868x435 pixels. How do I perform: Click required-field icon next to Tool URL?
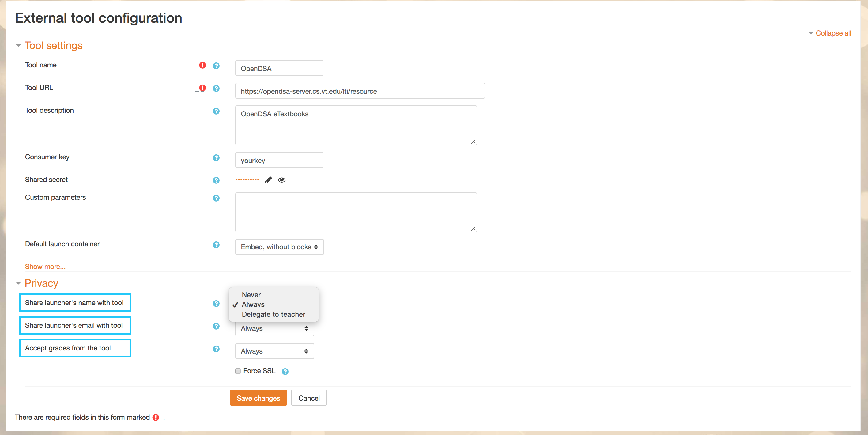point(202,88)
